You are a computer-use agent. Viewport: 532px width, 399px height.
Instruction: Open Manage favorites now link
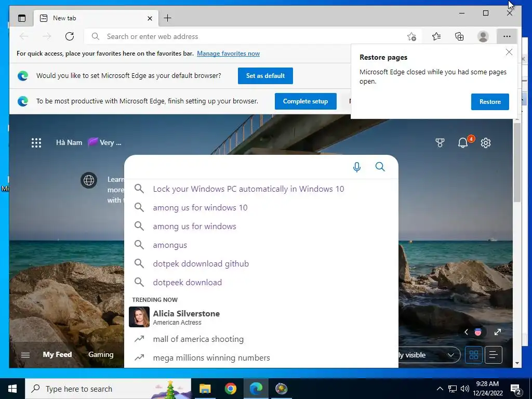229,54
